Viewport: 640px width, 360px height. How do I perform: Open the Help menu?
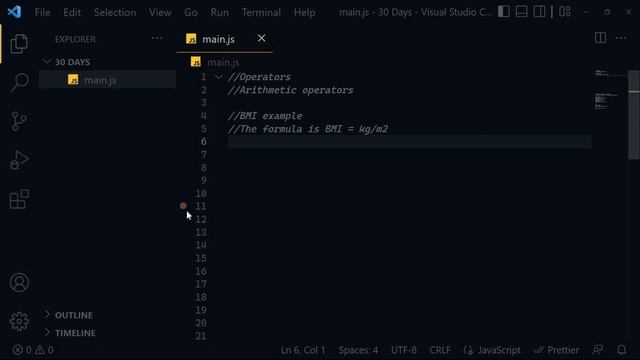[304, 12]
